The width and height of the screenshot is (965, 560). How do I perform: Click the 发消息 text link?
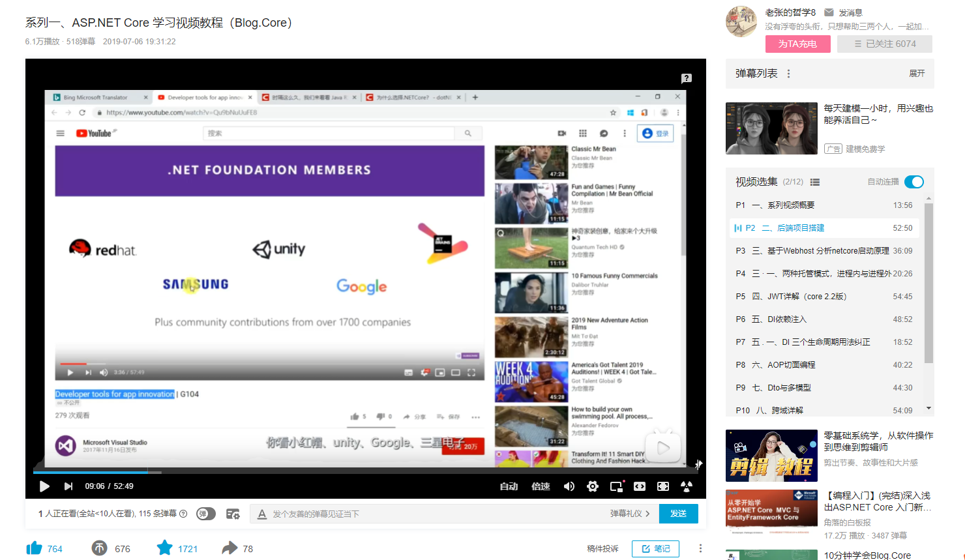[850, 12]
